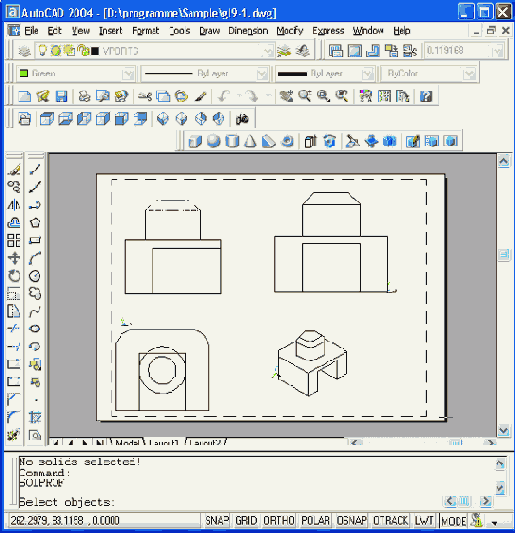Toggle ORTHO mode in status bar
The height and width of the screenshot is (533, 515).
tap(279, 520)
